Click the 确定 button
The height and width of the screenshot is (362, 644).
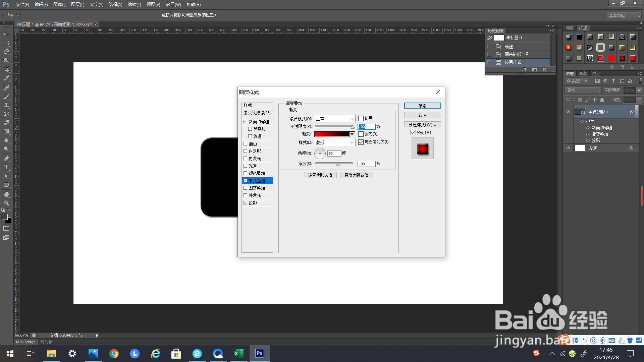pos(422,106)
